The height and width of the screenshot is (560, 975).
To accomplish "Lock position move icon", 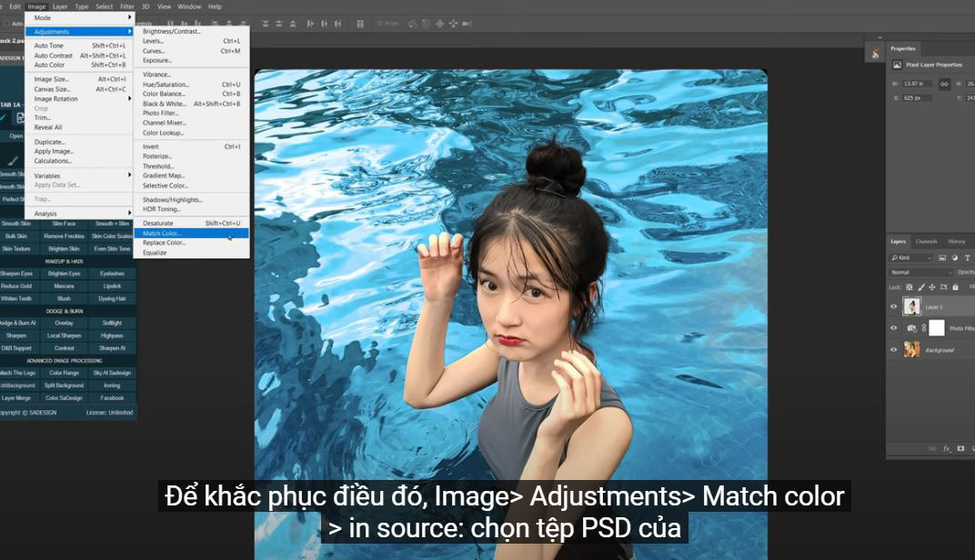I will pyautogui.click(x=932, y=287).
